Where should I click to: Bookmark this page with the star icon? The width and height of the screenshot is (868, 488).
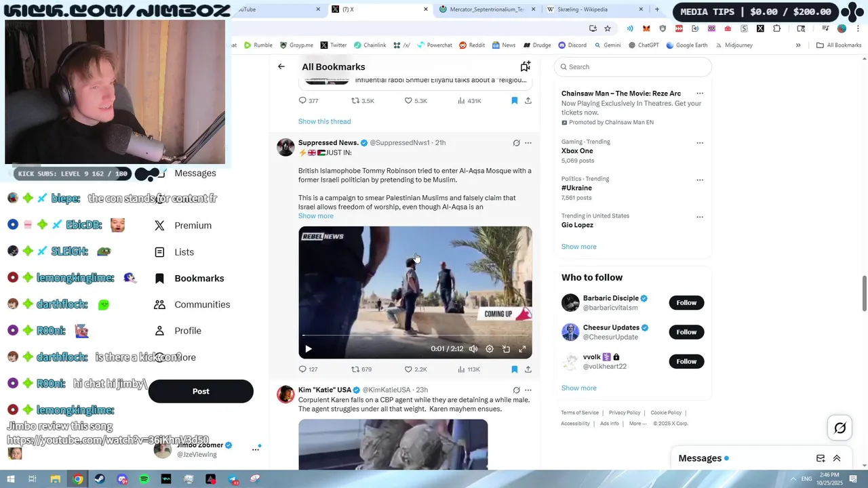(x=608, y=28)
